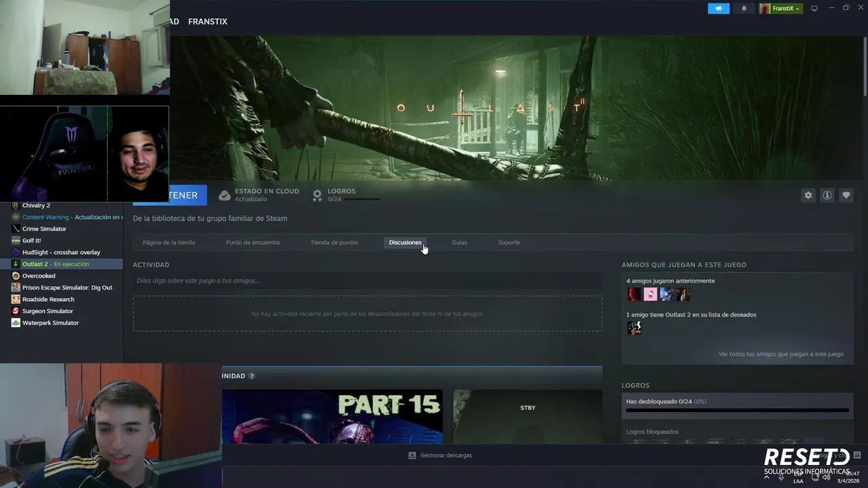Click the Surgeon Simulator game icon
The image size is (868, 488).
[x=16, y=311]
